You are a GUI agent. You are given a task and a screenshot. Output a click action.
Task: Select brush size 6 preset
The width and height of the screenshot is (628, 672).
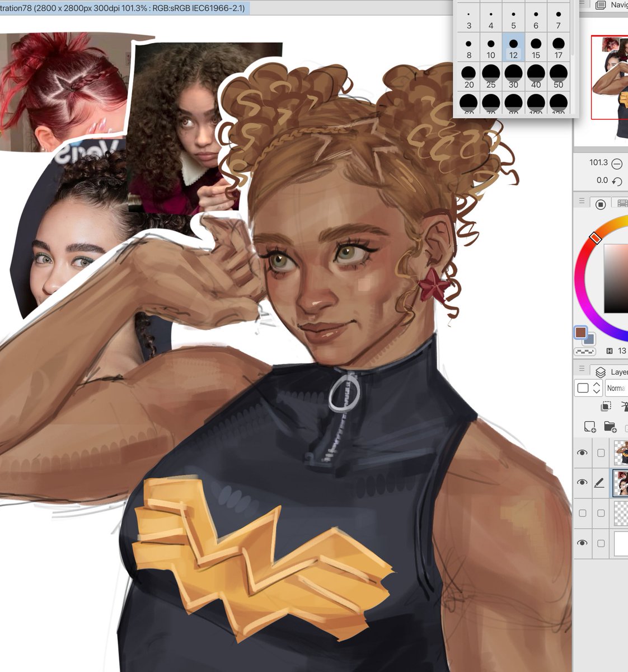pos(536,18)
